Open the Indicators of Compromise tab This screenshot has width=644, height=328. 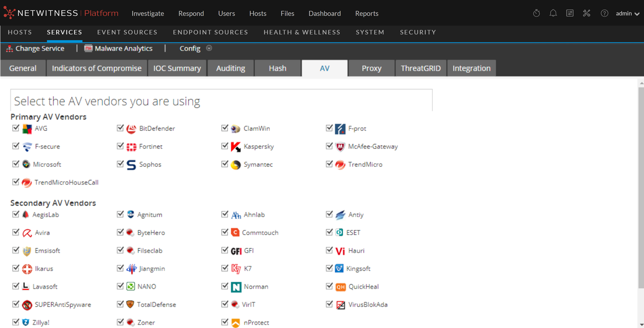(x=96, y=68)
